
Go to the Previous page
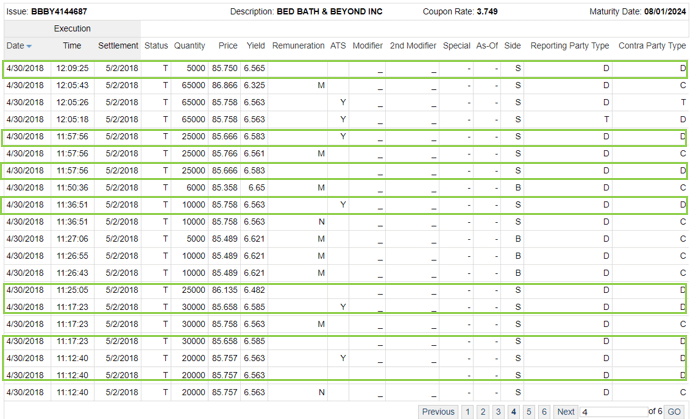[438, 411]
